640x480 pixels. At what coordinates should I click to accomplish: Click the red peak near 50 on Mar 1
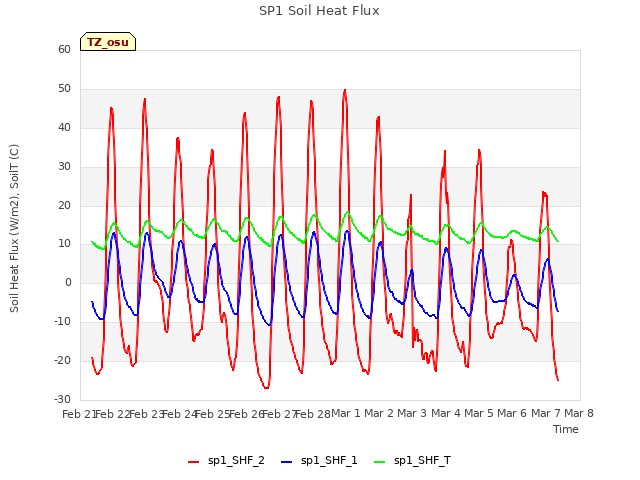[x=345, y=90]
